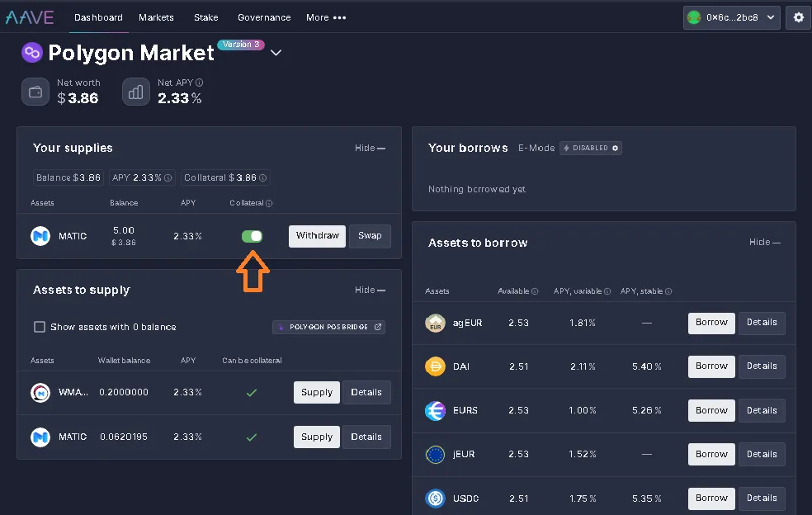Borrow jEUR
This screenshot has height=515, width=812.
[x=711, y=455]
